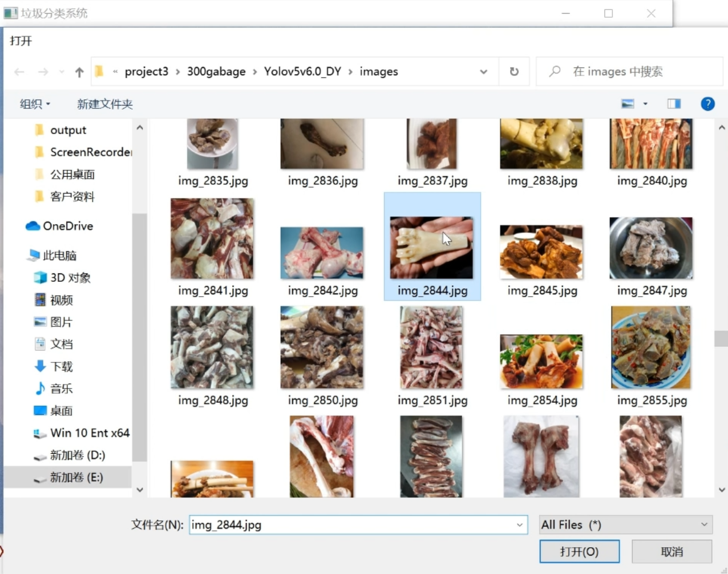This screenshot has width=728, height=574.
Task: Select the img_2851.jpg thumbnail
Action: (432, 348)
